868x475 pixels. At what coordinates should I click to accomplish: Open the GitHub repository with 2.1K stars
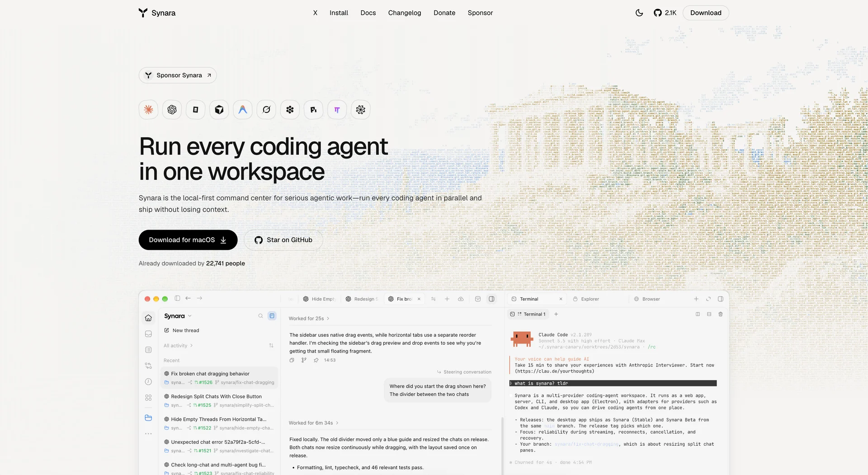pyautogui.click(x=665, y=13)
